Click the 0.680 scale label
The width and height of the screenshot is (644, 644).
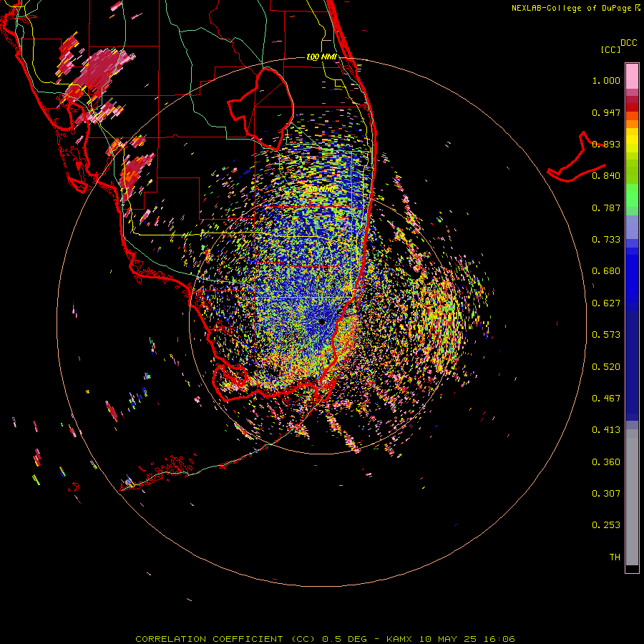click(606, 271)
